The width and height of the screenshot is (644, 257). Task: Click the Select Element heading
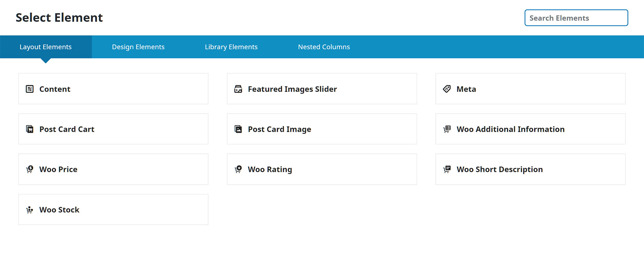(x=59, y=17)
